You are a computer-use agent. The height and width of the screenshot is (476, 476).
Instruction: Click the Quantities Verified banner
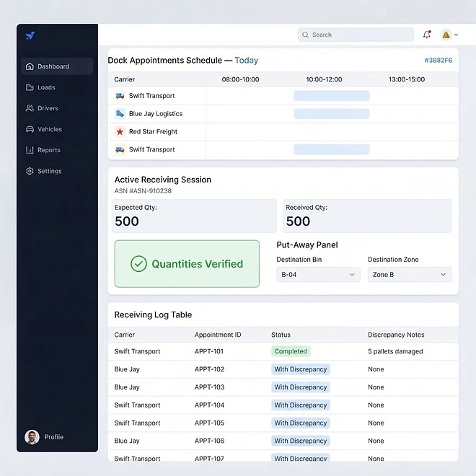click(187, 264)
